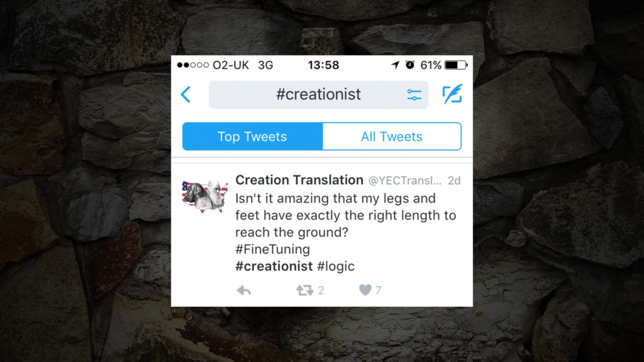Open the Creation Translation profile name
The width and height of the screenshot is (644, 362).
(299, 180)
